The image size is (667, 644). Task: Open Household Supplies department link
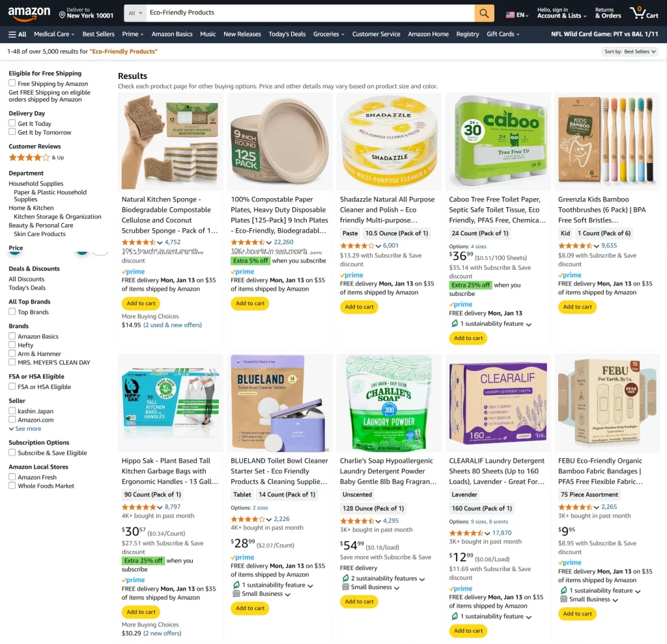[36, 183]
